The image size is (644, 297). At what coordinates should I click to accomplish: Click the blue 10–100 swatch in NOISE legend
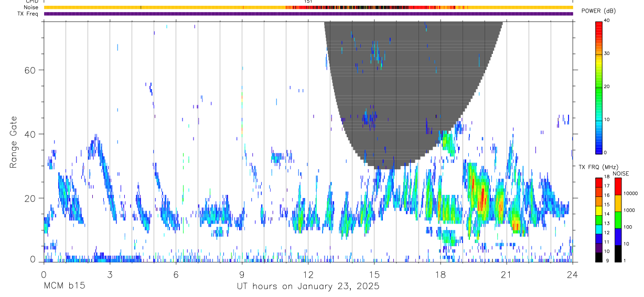tap(618, 236)
